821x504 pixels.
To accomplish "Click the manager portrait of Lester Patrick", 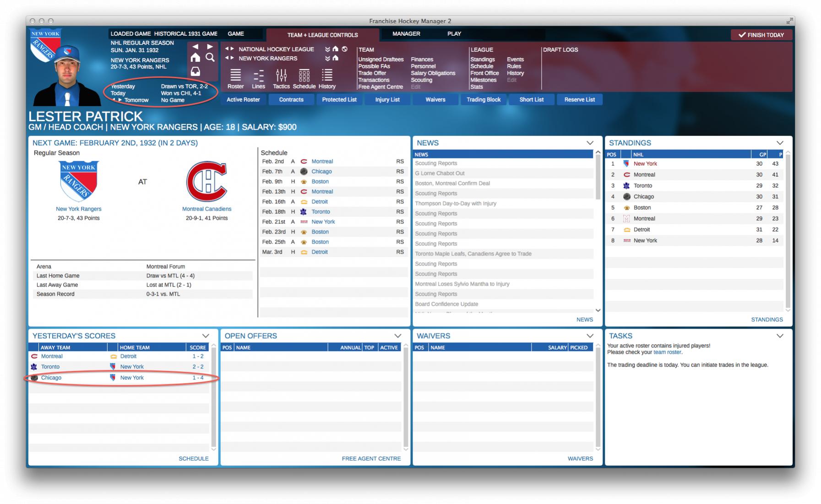I will coord(67,76).
